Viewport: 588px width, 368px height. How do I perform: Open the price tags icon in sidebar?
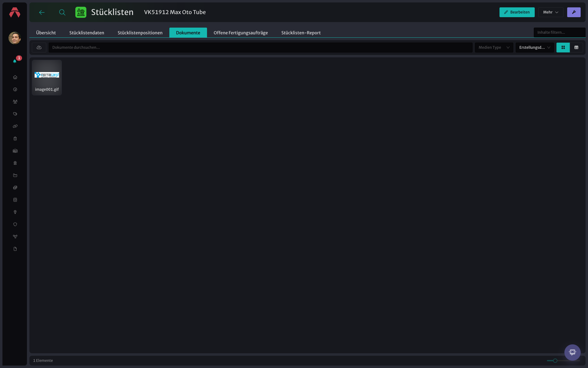coord(15,114)
